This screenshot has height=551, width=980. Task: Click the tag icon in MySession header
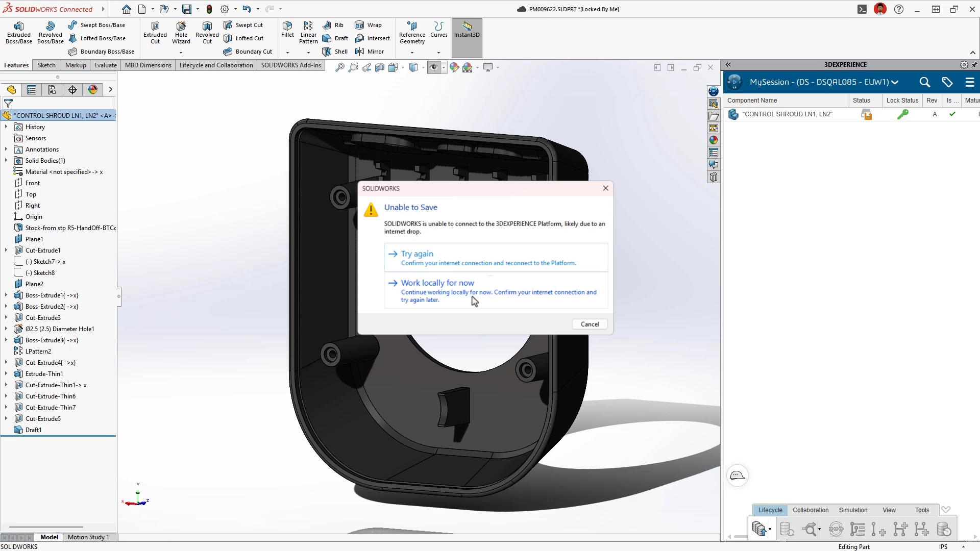[x=947, y=82]
